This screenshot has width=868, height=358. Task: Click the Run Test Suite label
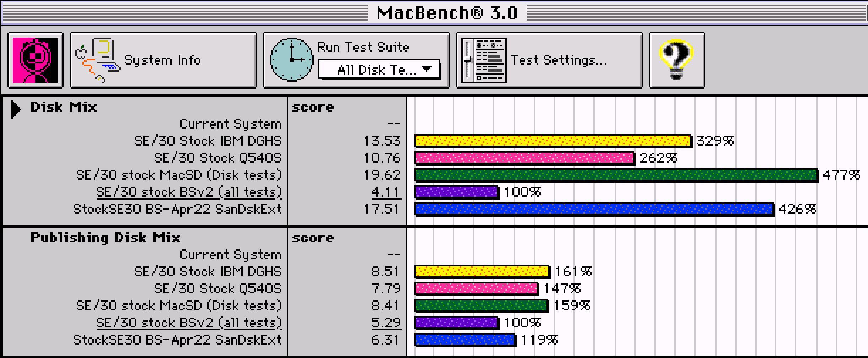tap(363, 47)
